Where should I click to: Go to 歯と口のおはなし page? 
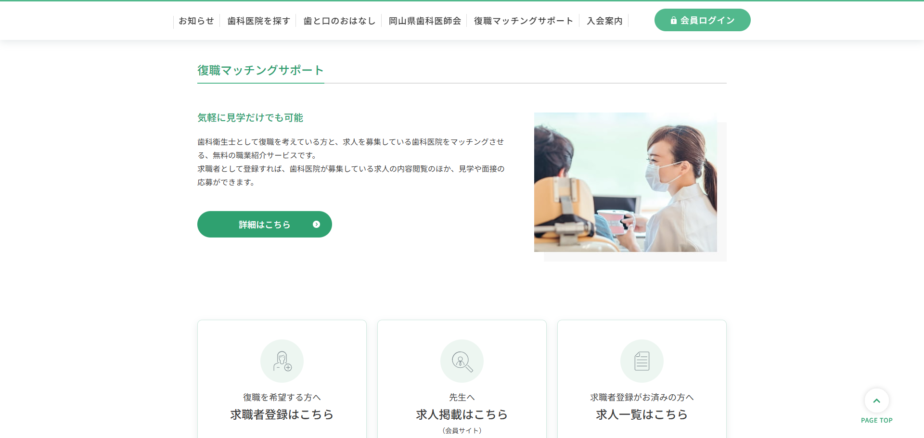339,21
